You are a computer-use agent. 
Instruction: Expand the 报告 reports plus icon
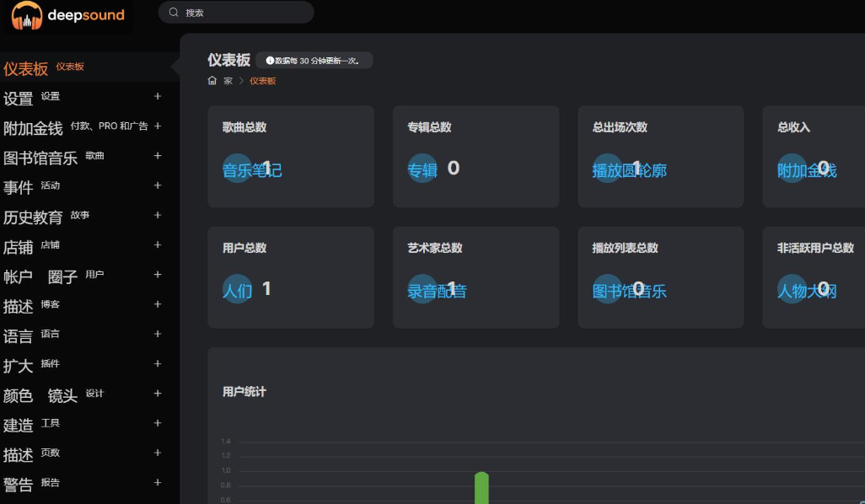click(x=157, y=483)
